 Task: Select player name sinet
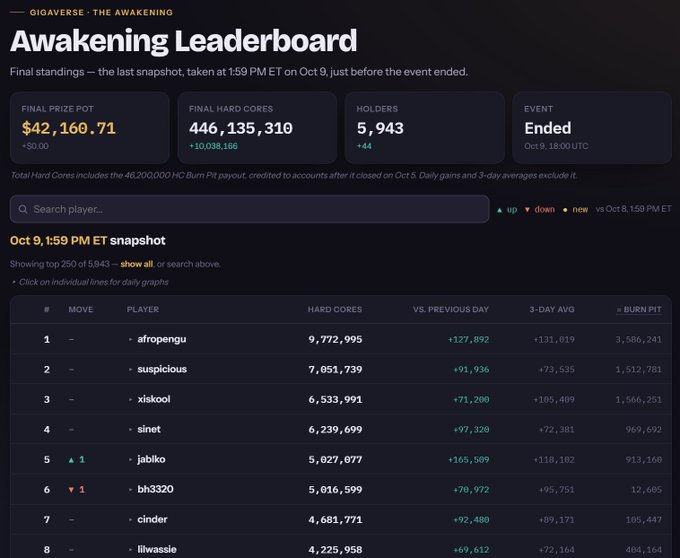[149, 429]
